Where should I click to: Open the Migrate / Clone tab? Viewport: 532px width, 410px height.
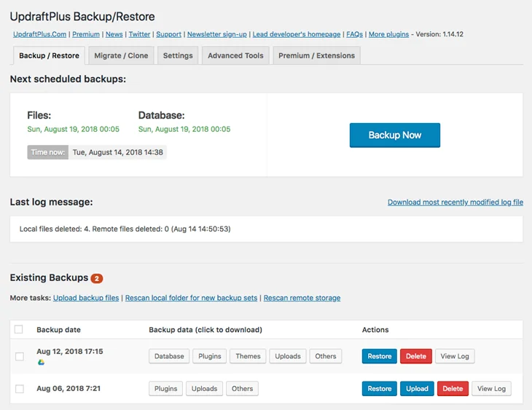121,55
